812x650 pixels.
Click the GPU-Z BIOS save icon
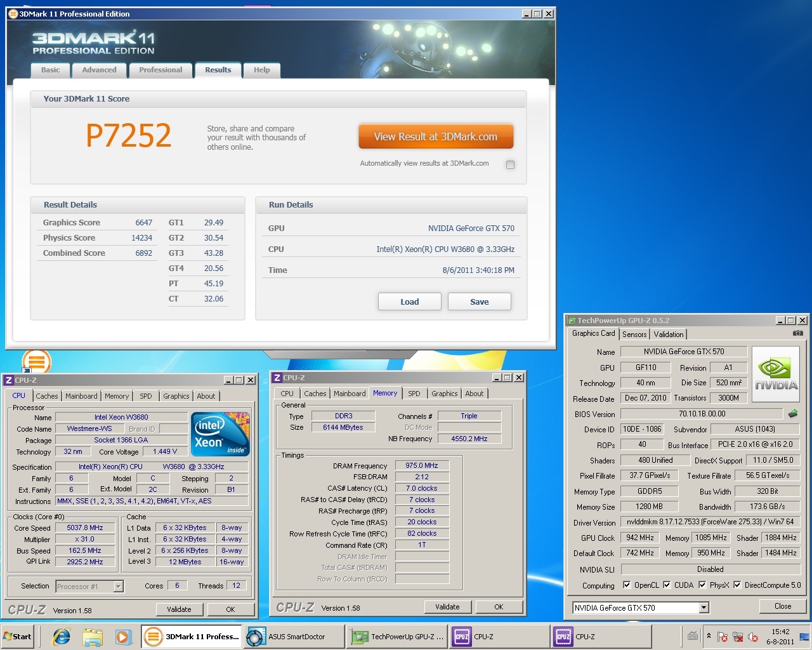click(793, 414)
